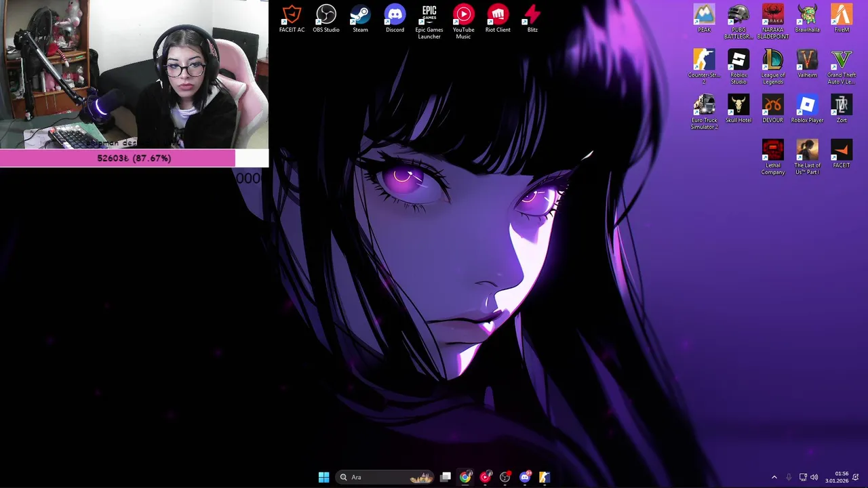Select the Zort desktop icon
Viewport: 868px width, 488px height.
(x=842, y=108)
